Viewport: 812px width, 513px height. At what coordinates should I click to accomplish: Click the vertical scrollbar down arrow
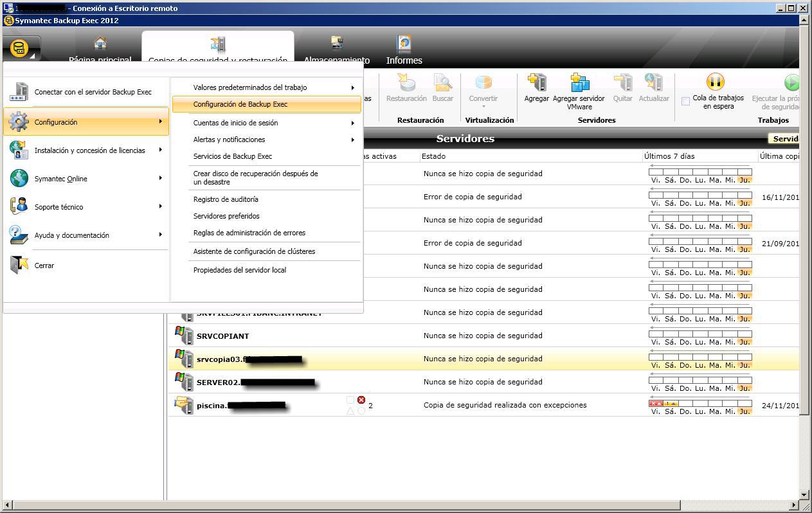tap(804, 495)
